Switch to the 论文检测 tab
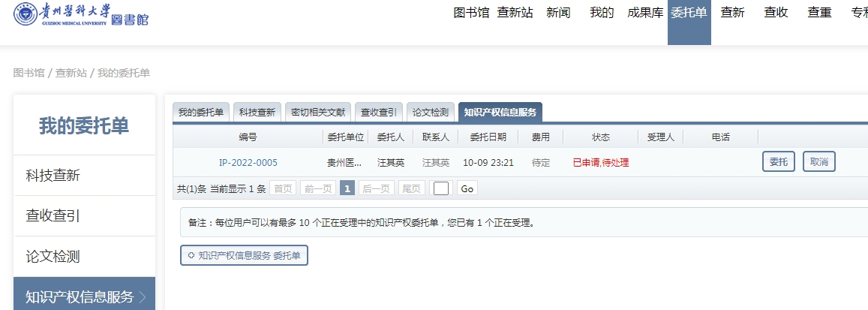The image size is (868, 310). click(x=431, y=113)
